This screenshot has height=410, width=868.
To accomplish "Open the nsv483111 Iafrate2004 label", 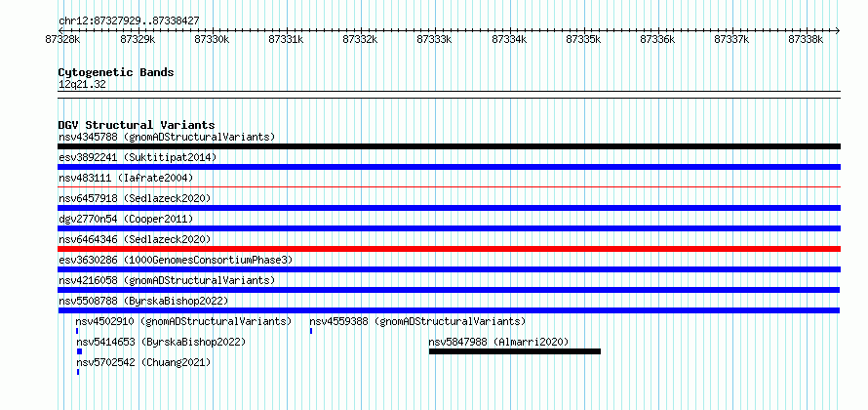I will (126, 178).
